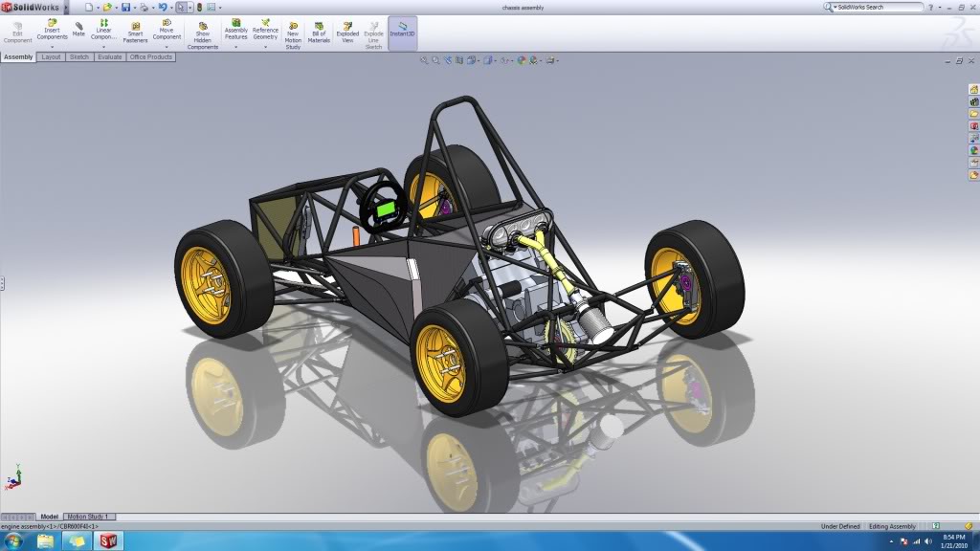The image size is (980, 551).
Task: Switch to the Sketch tab
Action: (x=78, y=56)
